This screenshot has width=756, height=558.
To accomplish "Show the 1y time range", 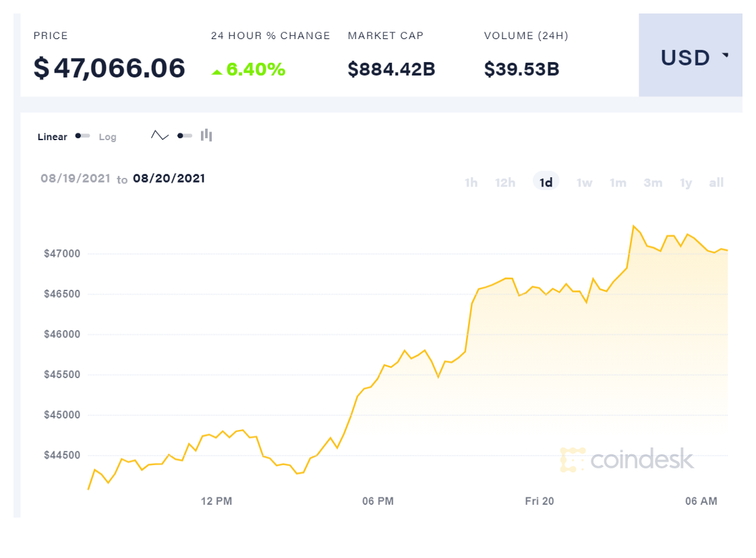I will (686, 183).
